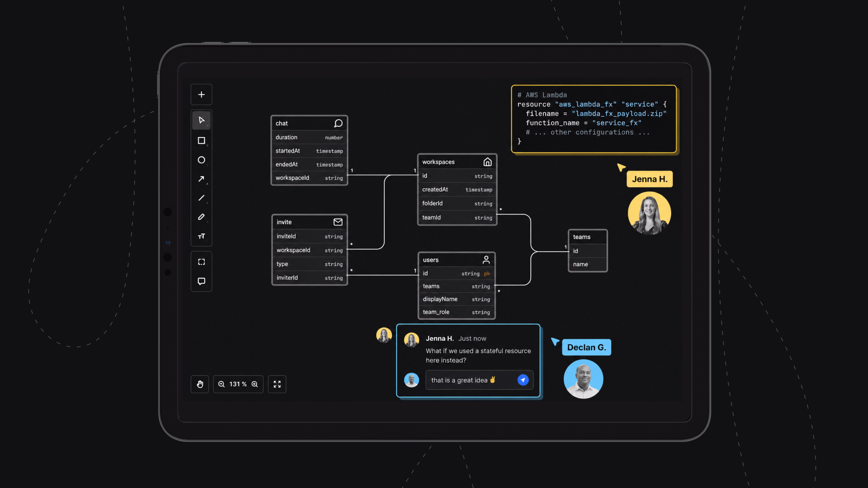Screen dimensions: 868x488
Task: Select the team_role row
Action: click(x=457, y=312)
